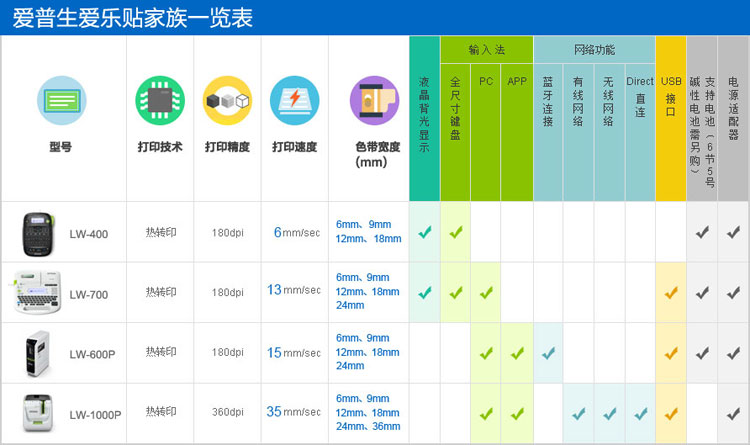Click LW-1000P USB接口 orange checkmark
Viewport: 750px width, 445px height.
click(671, 413)
